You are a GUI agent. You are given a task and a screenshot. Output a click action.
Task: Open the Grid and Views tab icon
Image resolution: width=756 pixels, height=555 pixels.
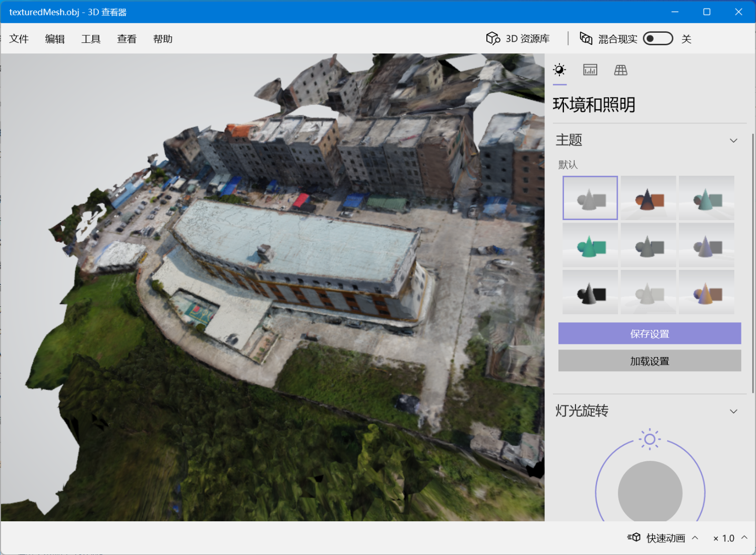(621, 70)
